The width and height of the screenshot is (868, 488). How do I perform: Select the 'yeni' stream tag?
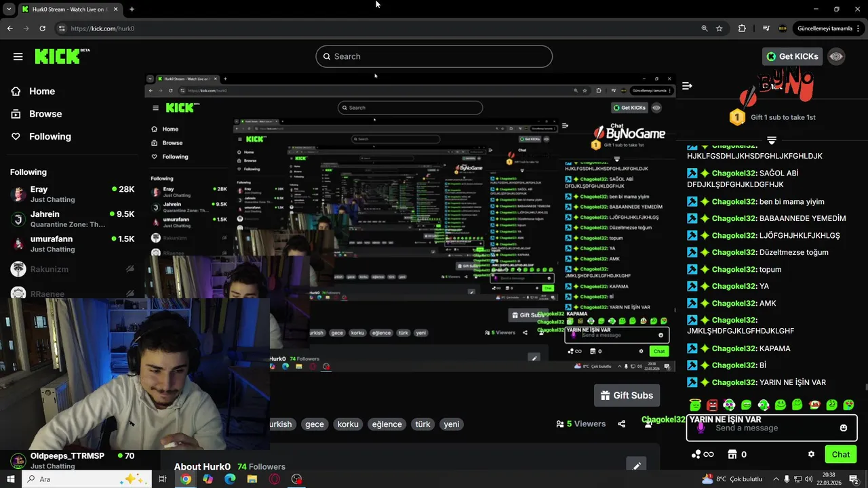[x=452, y=424]
